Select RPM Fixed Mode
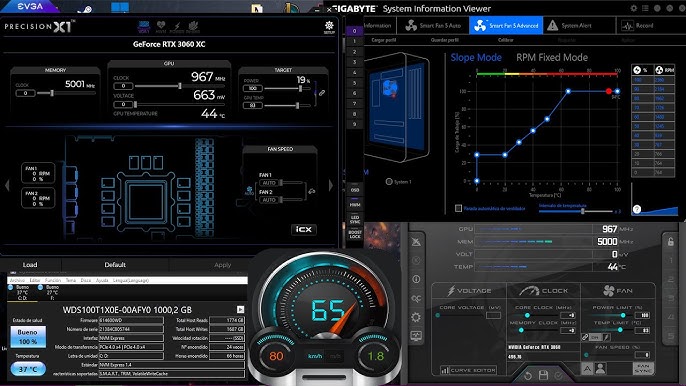The height and width of the screenshot is (386, 686). tap(552, 57)
